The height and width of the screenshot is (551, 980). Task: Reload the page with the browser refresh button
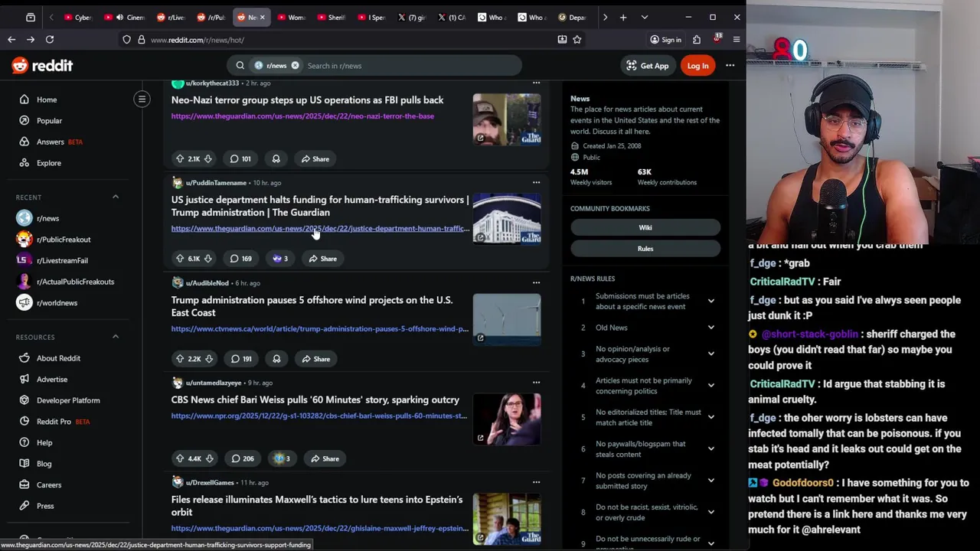(x=50, y=40)
